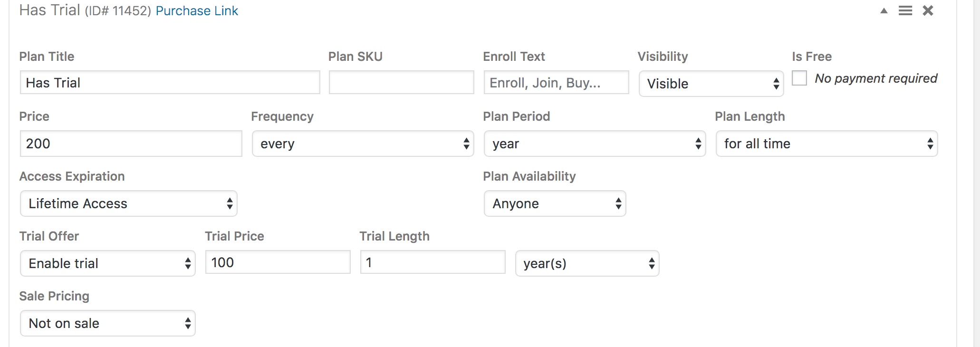The width and height of the screenshot is (980, 347).
Task: Open the Frequency dropdown showing 'every'
Action: pyautogui.click(x=363, y=144)
